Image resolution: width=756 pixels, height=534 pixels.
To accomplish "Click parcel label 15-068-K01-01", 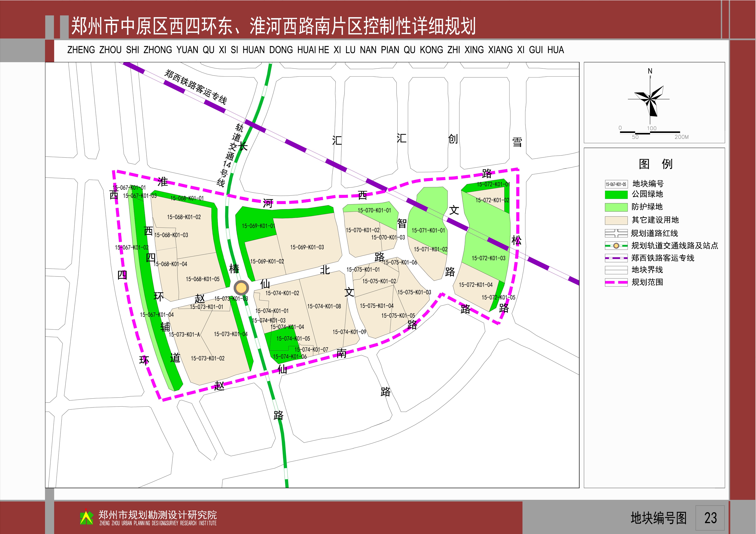I will pyautogui.click(x=187, y=198).
